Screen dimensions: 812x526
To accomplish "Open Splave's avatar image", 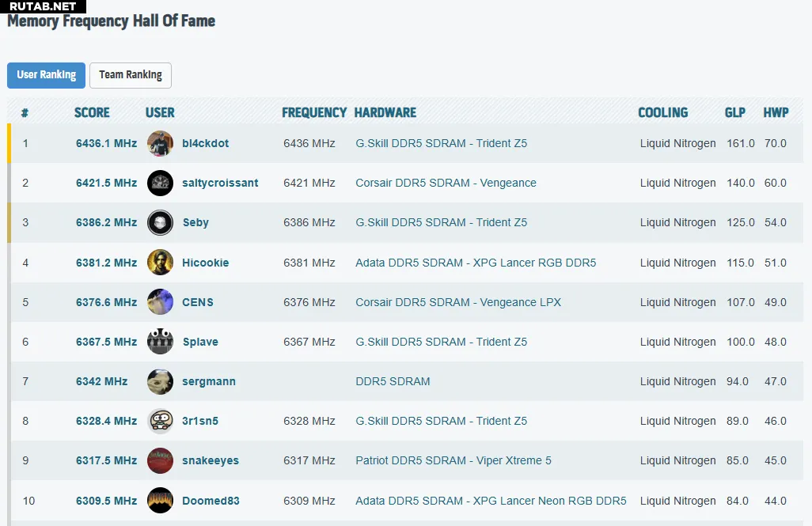I will 160,342.
